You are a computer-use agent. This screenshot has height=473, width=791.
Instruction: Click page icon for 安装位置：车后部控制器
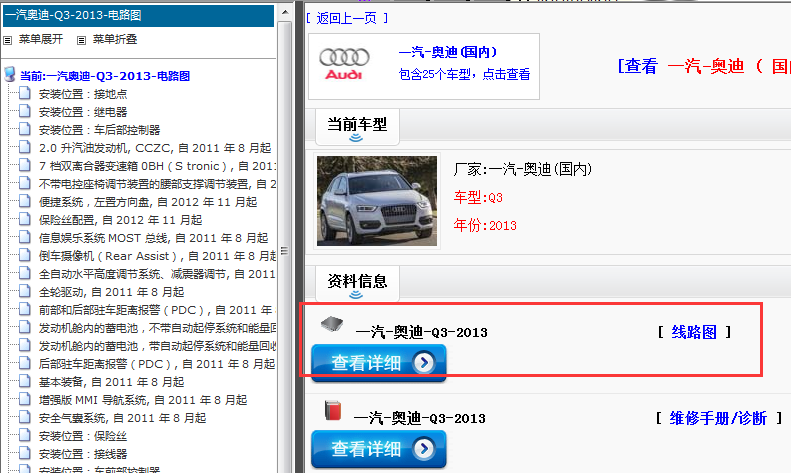coord(25,130)
